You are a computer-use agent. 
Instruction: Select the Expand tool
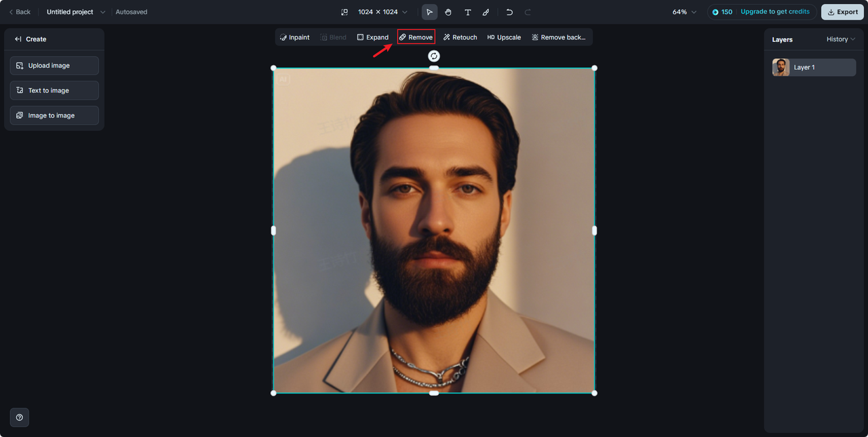373,37
